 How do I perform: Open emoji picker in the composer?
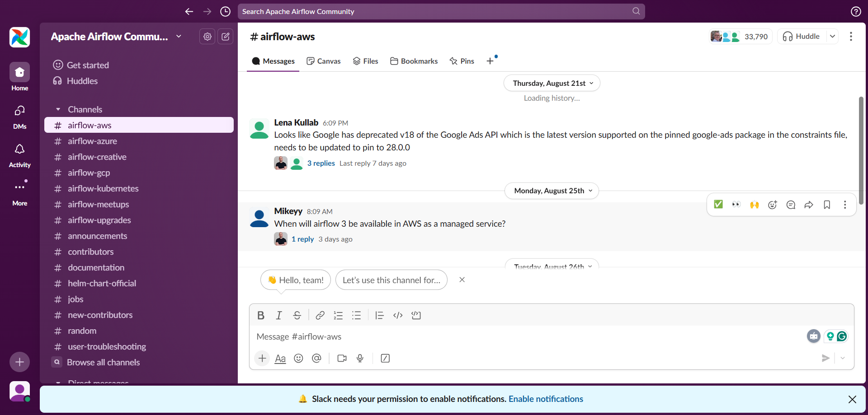coord(298,358)
